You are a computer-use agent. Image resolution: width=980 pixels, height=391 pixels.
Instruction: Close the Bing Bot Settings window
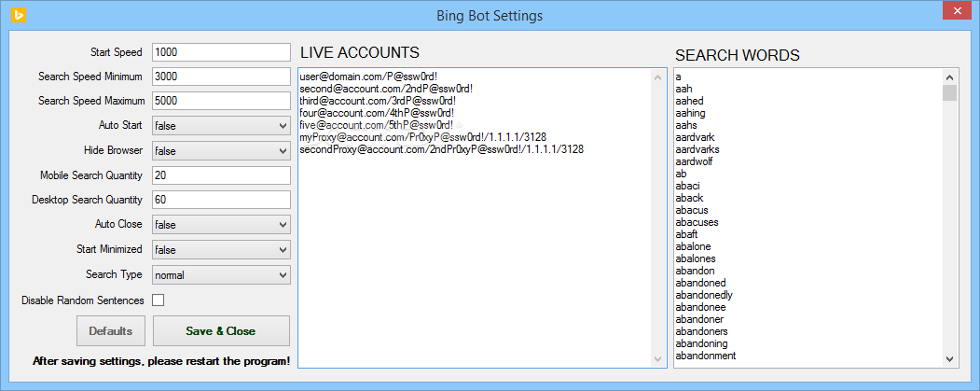(956, 10)
